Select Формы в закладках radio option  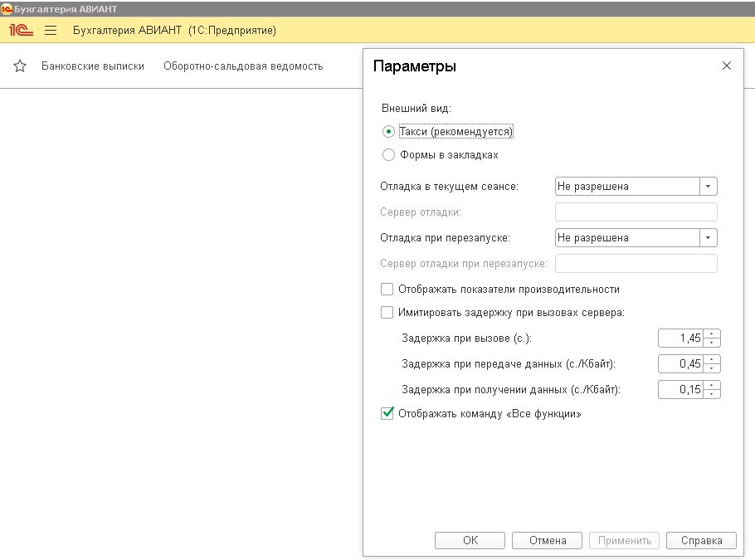click(388, 154)
